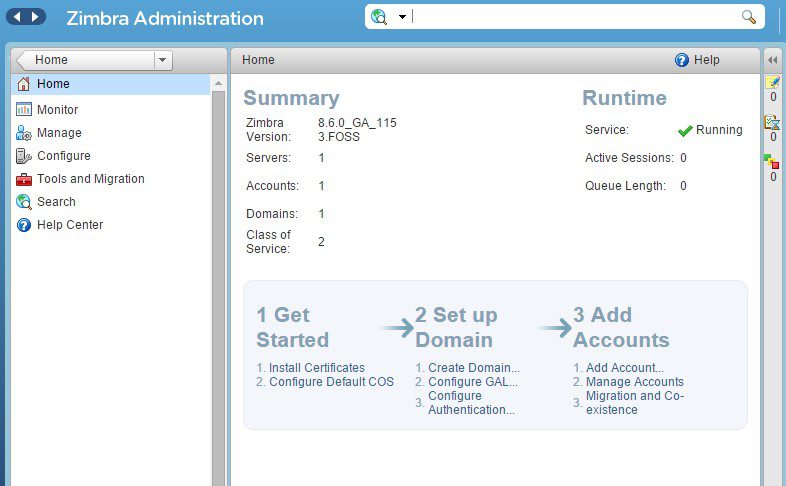Open Create Domain... link
This screenshot has width=786, height=486.
click(474, 368)
